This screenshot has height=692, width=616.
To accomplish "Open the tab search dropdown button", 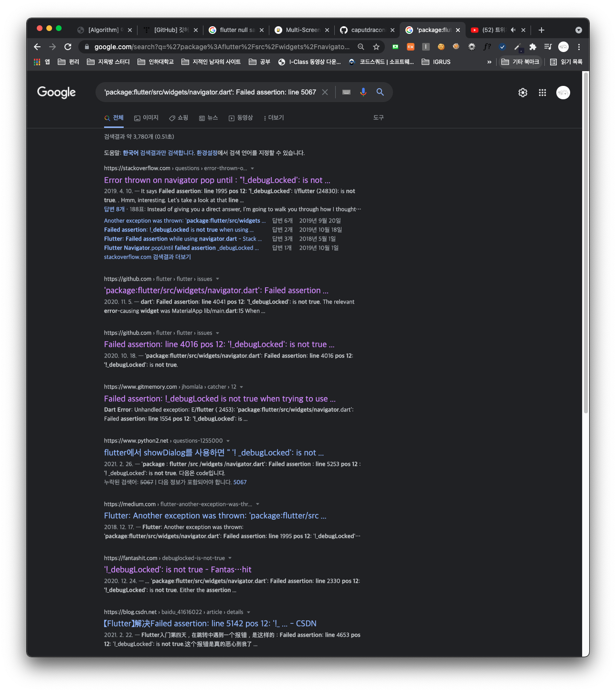I will (x=579, y=30).
